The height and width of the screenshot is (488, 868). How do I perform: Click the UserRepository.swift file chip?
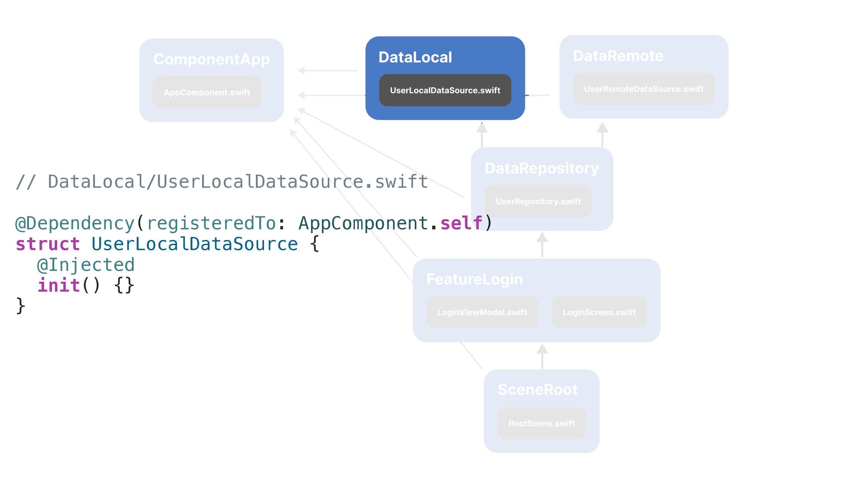click(x=538, y=202)
